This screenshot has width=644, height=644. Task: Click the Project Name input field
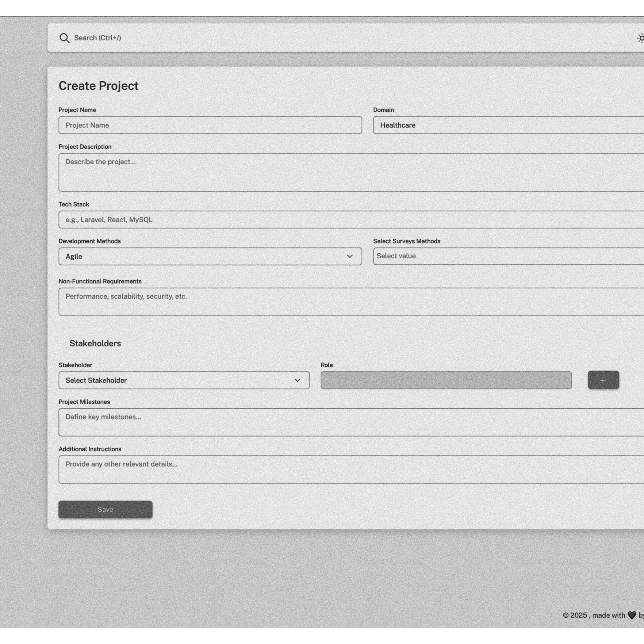pyautogui.click(x=210, y=125)
